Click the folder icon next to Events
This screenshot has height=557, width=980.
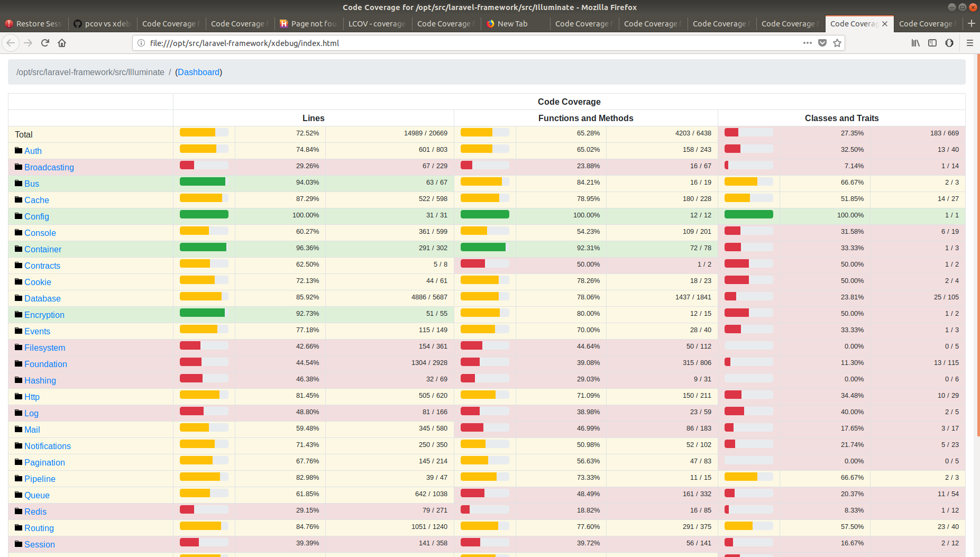click(19, 331)
